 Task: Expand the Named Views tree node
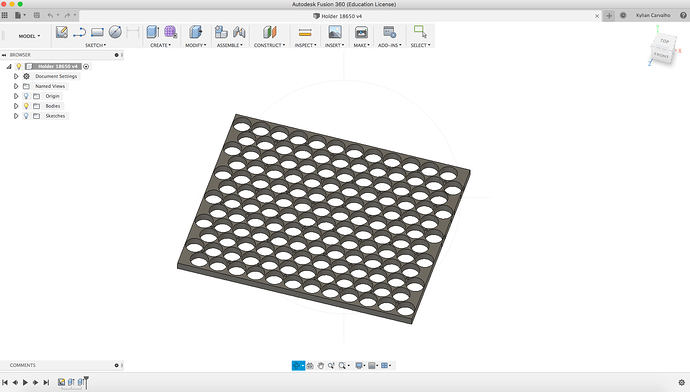(16, 86)
